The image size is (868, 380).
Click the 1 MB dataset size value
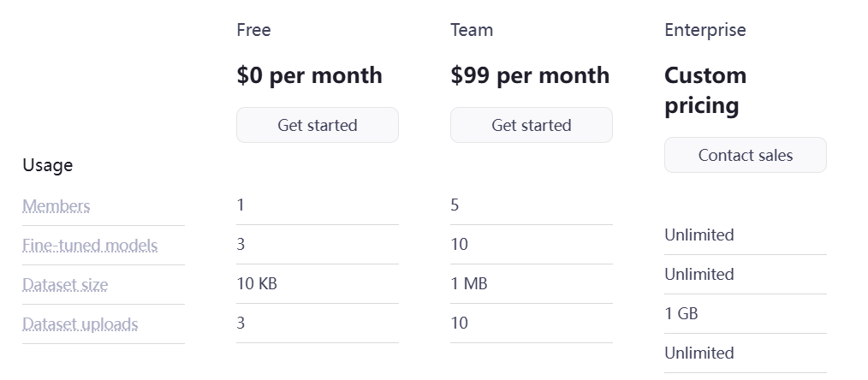(469, 284)
